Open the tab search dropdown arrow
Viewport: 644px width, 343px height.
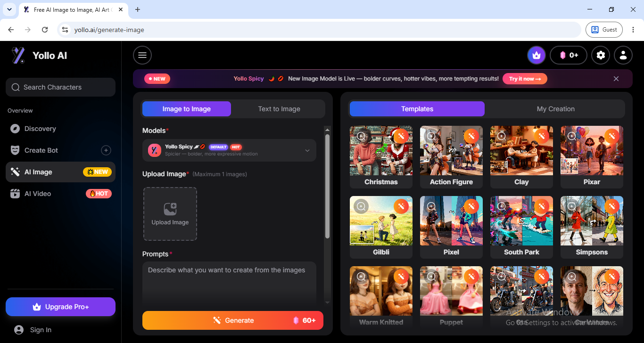[9, 9]
